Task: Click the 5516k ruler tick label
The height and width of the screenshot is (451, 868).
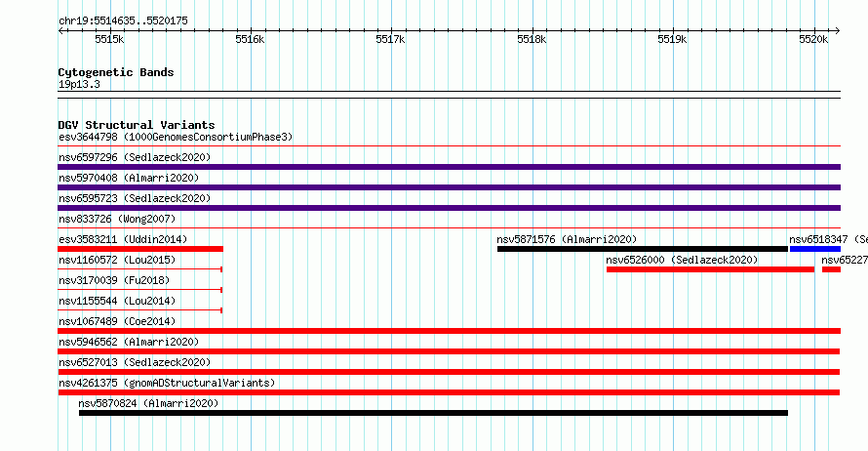Action: (x=250, y=39)
